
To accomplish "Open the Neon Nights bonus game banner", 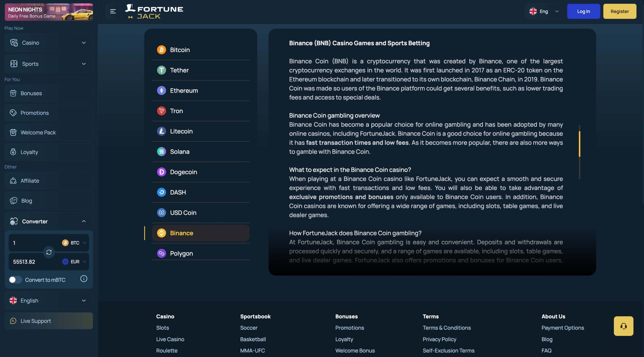I will 49,12.
